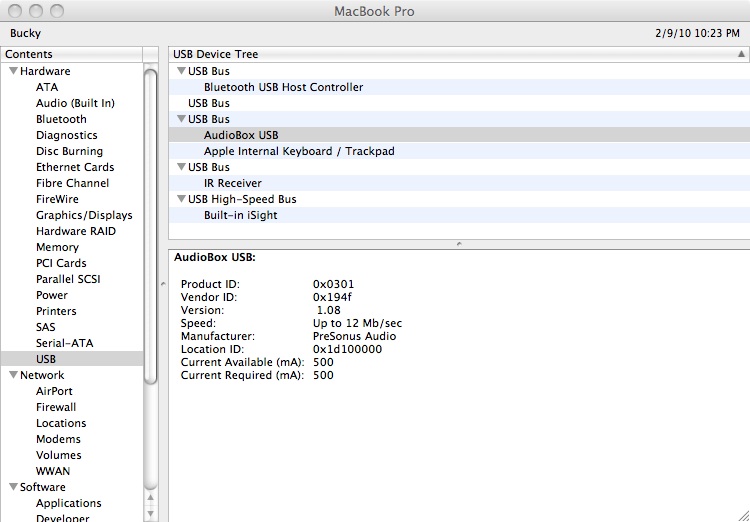This screenshot has width=750, height=522.
Task: Click the Vendor ID value 0x194f
Action: pyautogui.click(x=332, y=297)
